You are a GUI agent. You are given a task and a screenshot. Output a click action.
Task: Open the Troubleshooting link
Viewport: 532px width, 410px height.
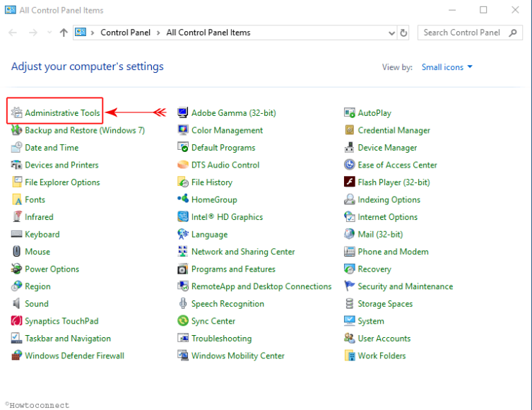tap(222, 338)
